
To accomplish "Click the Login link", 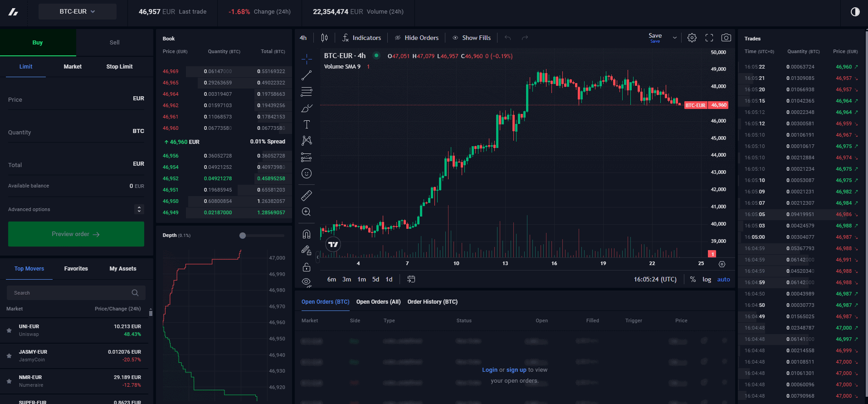I will (x=489, y=370).
